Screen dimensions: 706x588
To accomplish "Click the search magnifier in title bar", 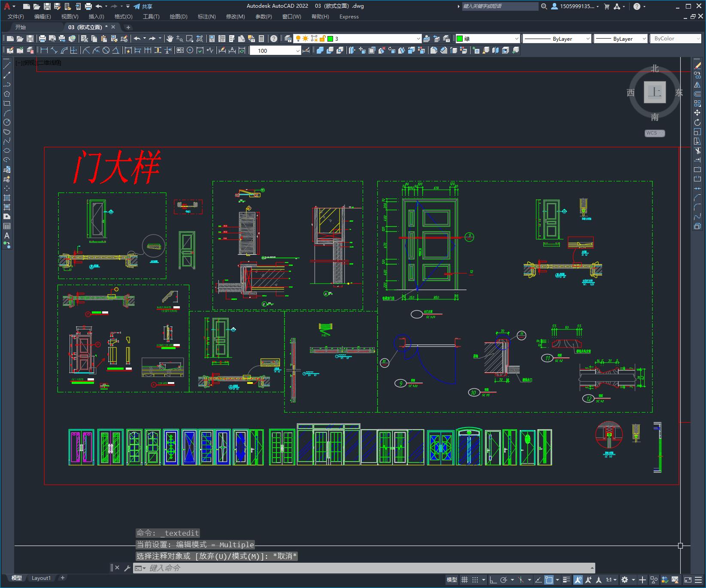I will coord(544,6).
